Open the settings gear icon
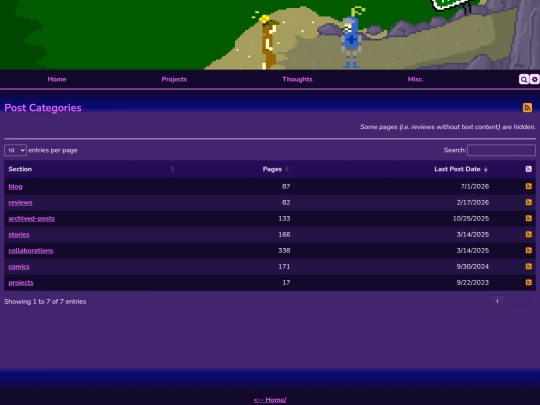Screen dimensions: 540x405 point(534,80)
